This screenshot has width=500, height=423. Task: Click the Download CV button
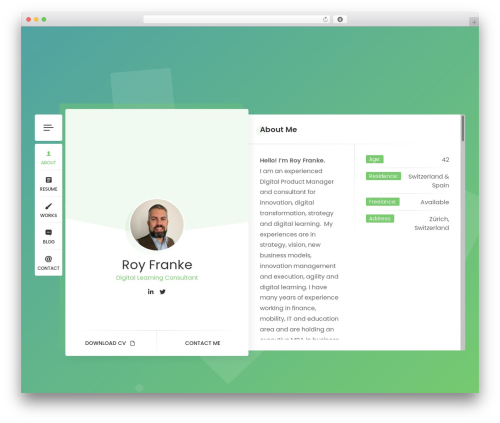[111, 343]
